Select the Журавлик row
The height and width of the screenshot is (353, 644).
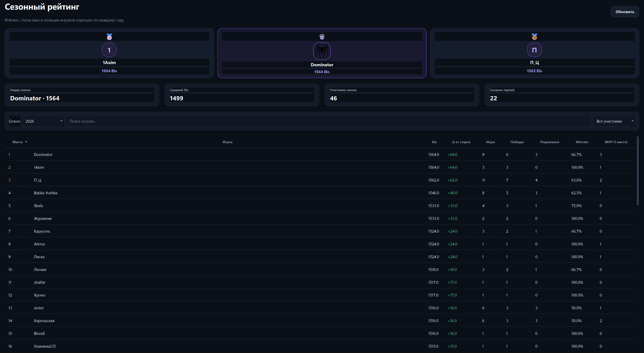(x=321, y=218)
